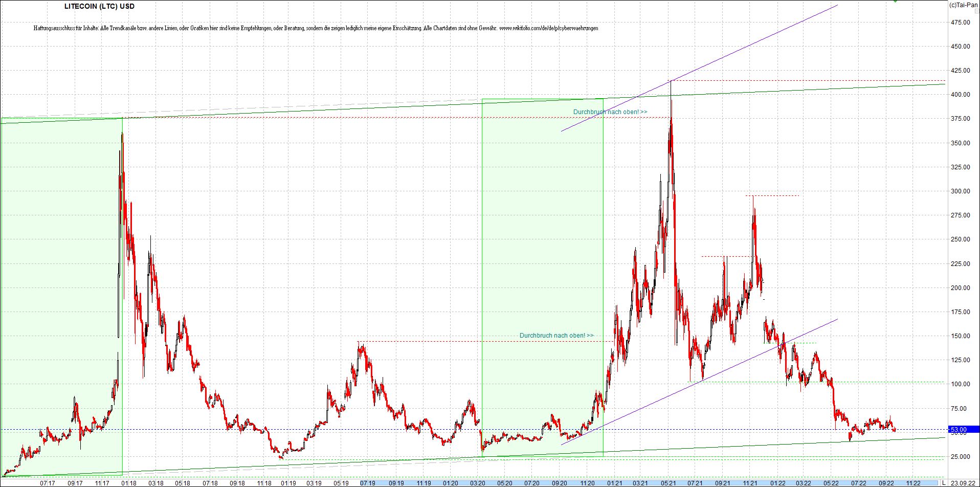Click the 01 18 time axis label
This screenshot has height=487, width=980.
tap(129, 483)
